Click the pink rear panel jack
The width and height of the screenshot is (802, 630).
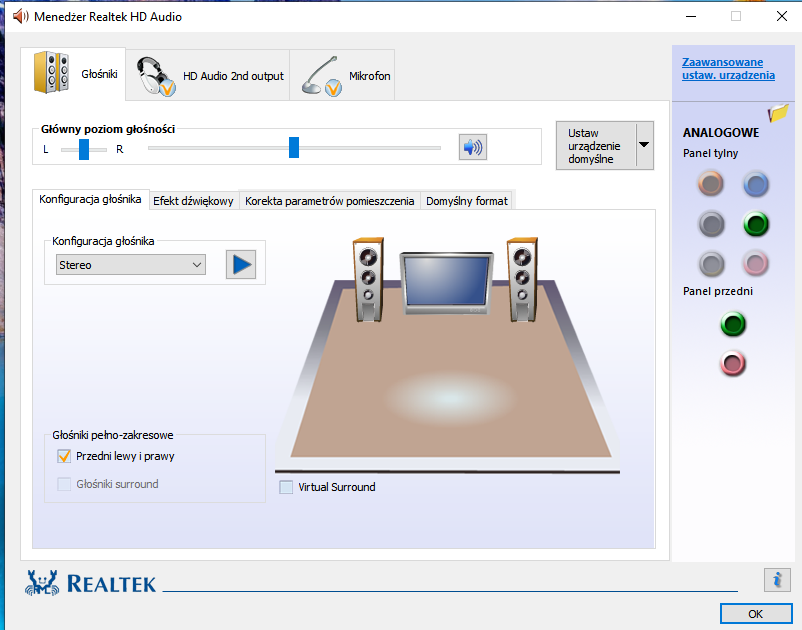pyautogui.click(x=755, y=264)
